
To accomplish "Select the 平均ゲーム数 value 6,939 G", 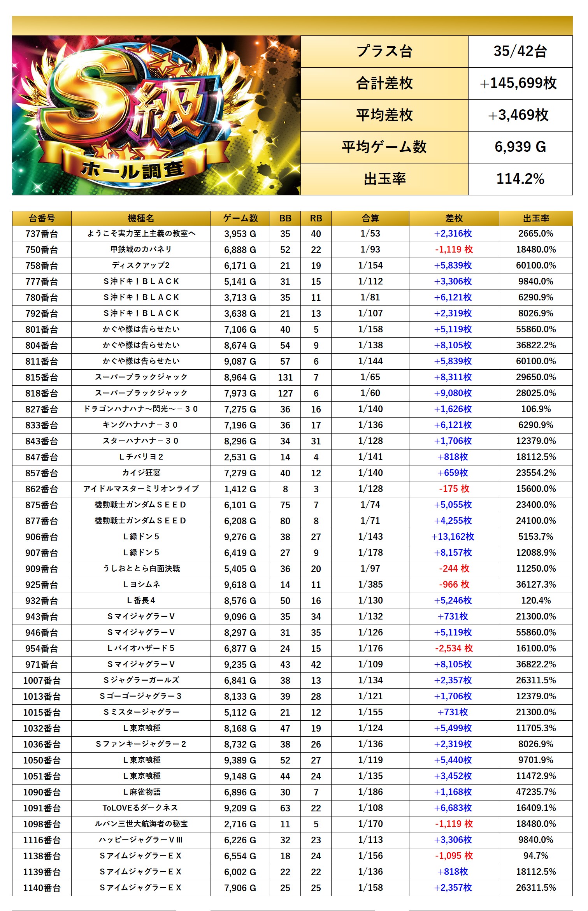I will (x=520, y=147).
